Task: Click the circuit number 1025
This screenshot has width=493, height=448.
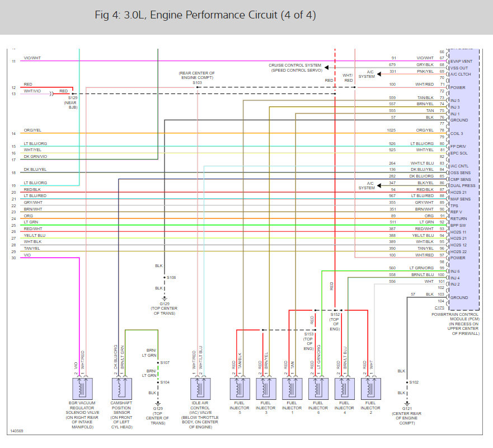Action: click(391, 130)
